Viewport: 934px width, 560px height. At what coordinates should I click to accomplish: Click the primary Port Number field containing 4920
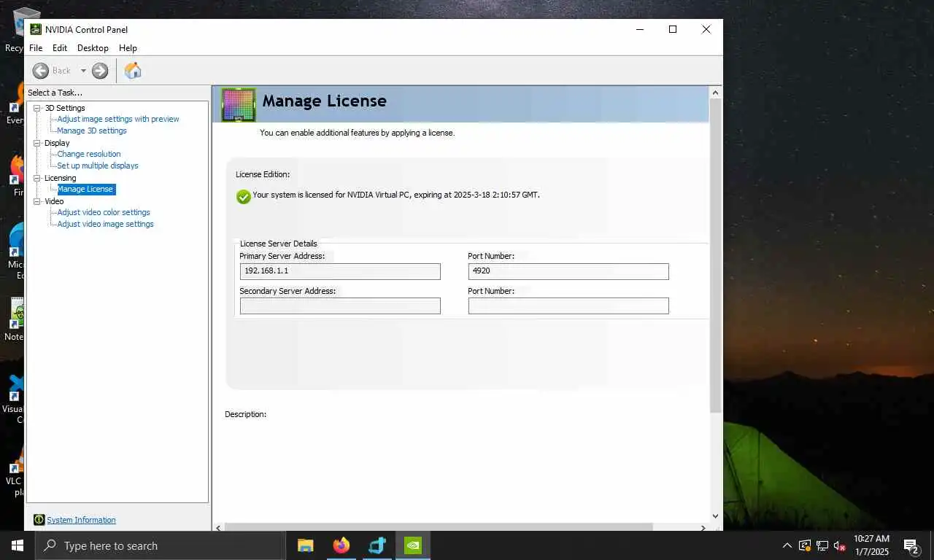click(568, 271)
